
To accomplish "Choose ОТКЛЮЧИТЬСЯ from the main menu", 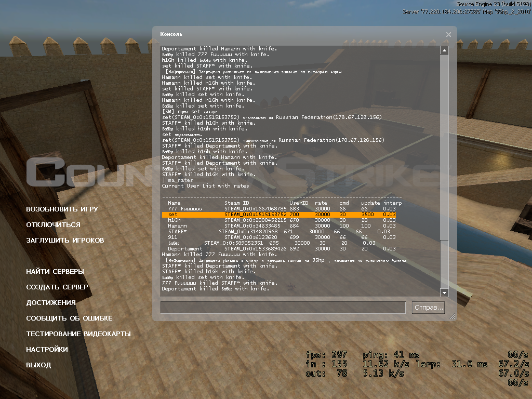I will tap(54, 224).
